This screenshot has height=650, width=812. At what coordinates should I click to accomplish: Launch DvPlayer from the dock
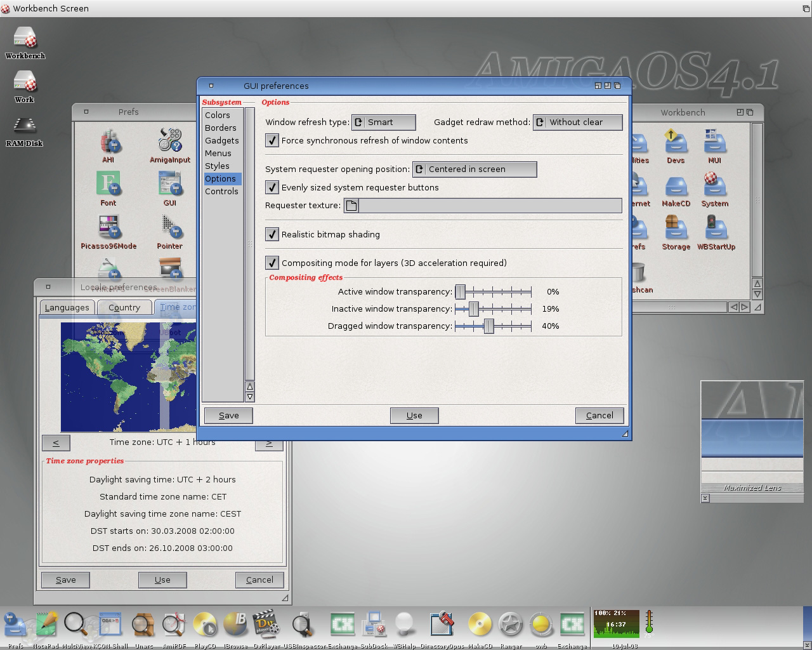click(266, 625)
